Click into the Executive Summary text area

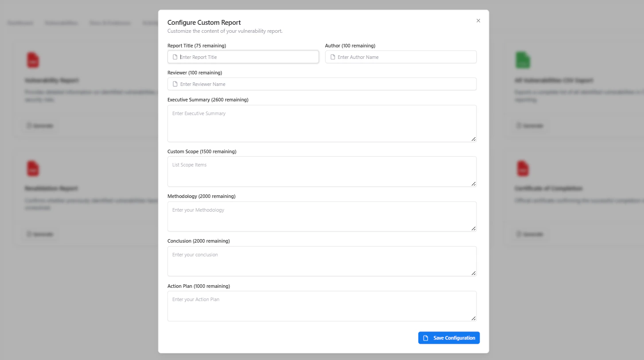(x=322, y=124)
